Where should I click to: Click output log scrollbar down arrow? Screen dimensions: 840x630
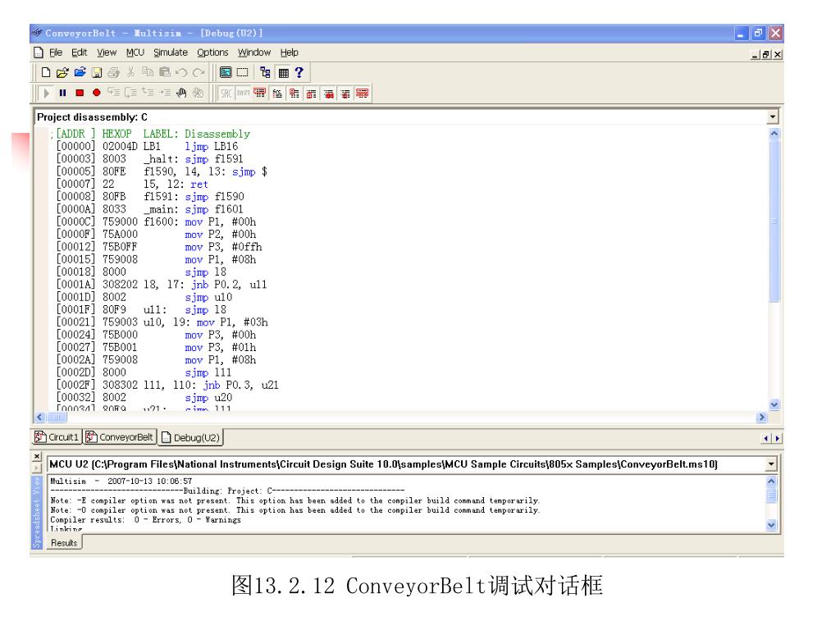tap(771, 525)
